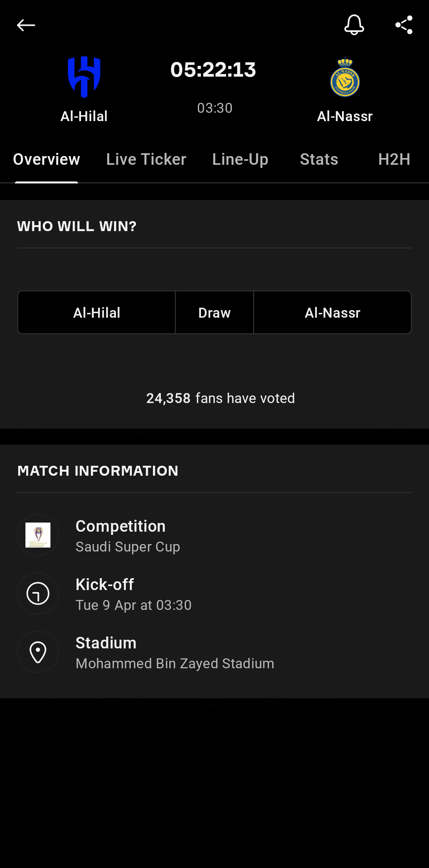Vote for Al-Hilal to win

pyautogui.click(x=97, y=313)
